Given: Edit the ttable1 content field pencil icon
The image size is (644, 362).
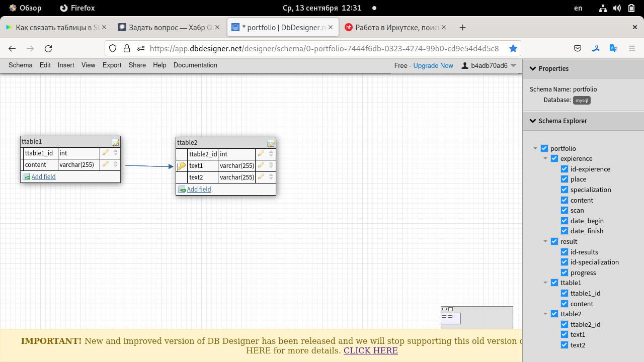Looking at the screenshot, I should tap(106, 164).
